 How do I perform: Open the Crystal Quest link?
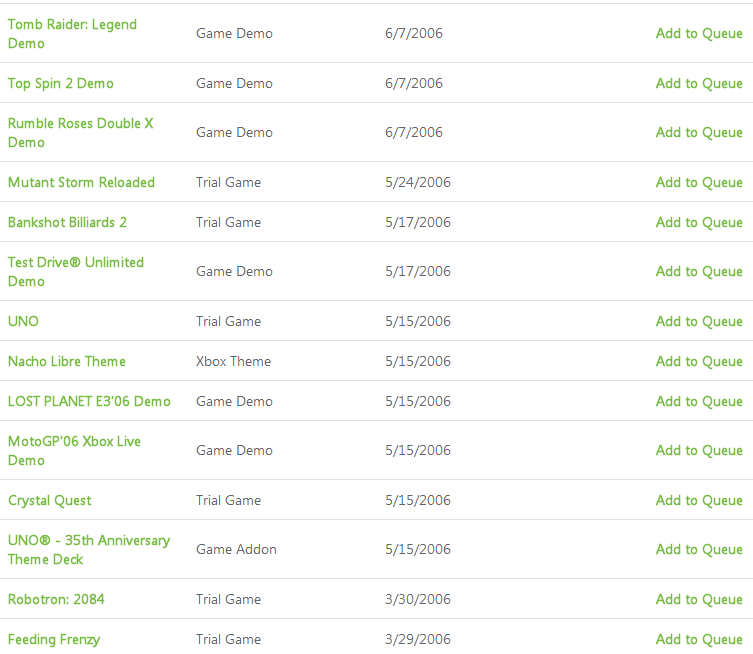pos(49,500)
